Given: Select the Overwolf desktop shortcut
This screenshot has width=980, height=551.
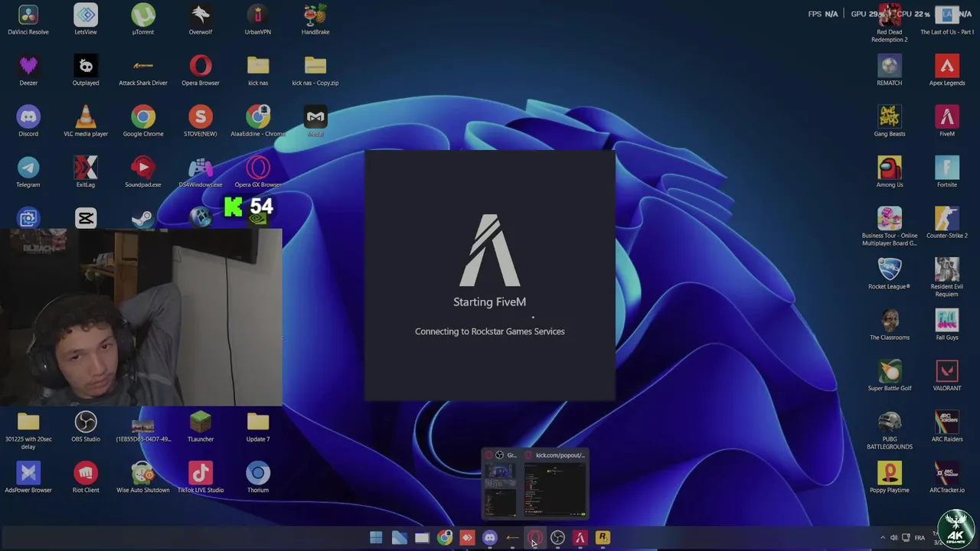Looking at the screenshot, I should coord(201,20).
